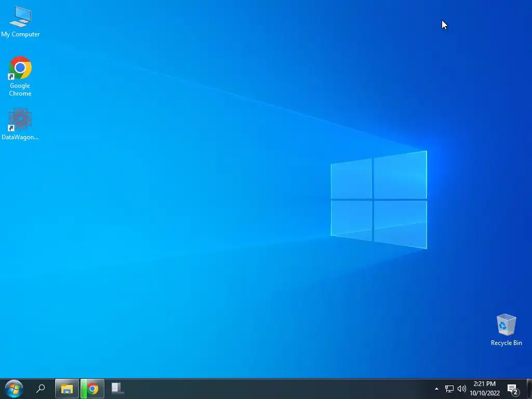Screen dimensions: 532x399
Task: Open the volume speaker control
Action: [462, 389]
